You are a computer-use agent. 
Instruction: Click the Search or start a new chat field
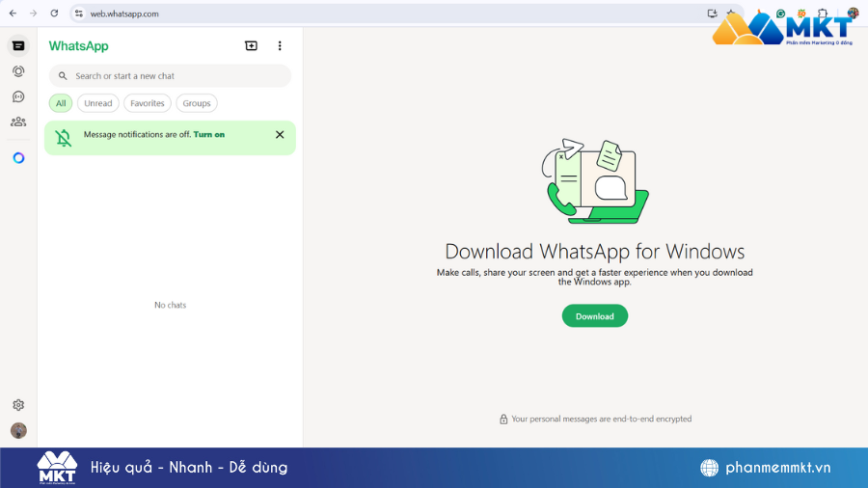[x=174, y=76]
